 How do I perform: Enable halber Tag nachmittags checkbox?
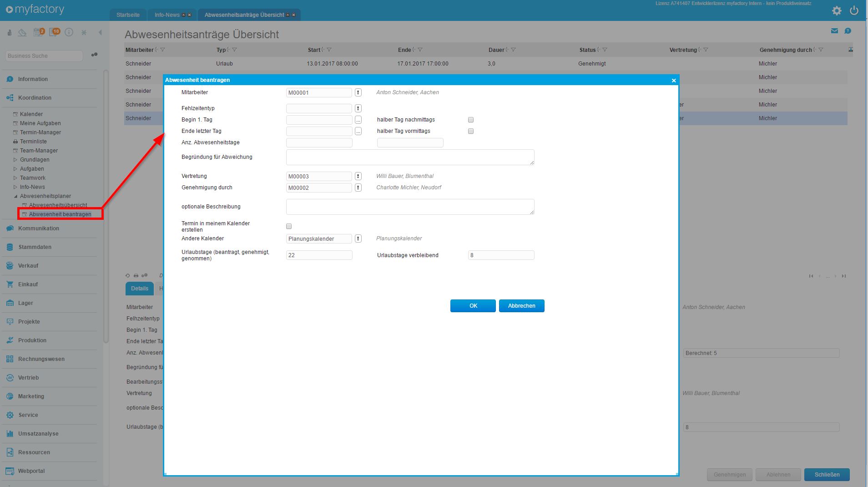[x=471, y=120]
